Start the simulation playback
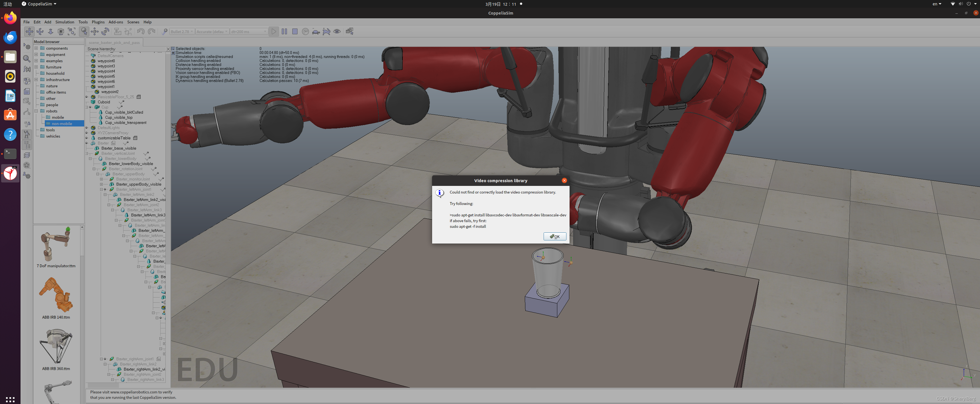980x404 pixels. pos(274,32)
